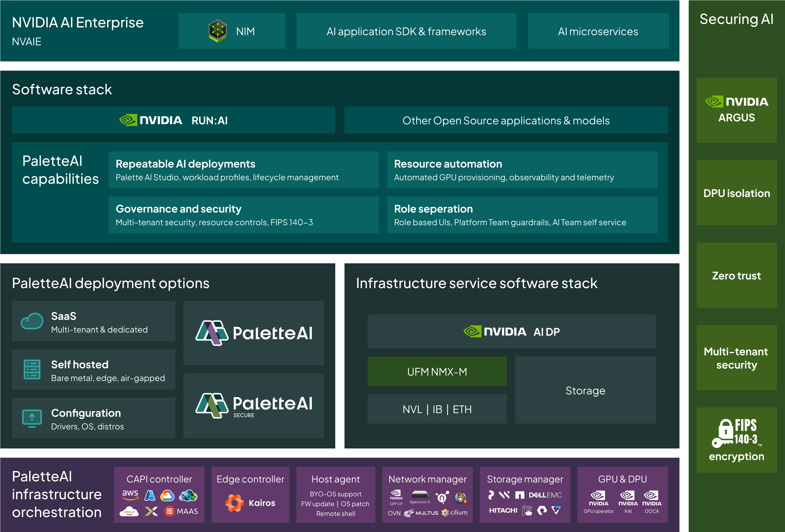This screenshot has height=532, width=785.
Task: Click the Cilium hexagon logo
Action: (445, 512)
